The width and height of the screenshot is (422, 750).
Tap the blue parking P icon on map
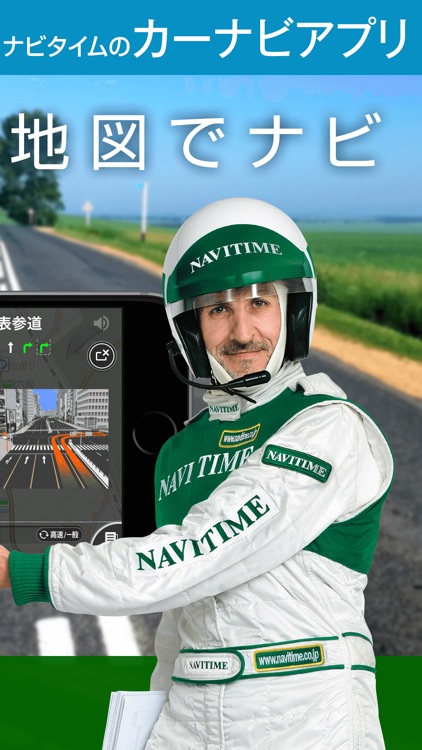[3, 364]
